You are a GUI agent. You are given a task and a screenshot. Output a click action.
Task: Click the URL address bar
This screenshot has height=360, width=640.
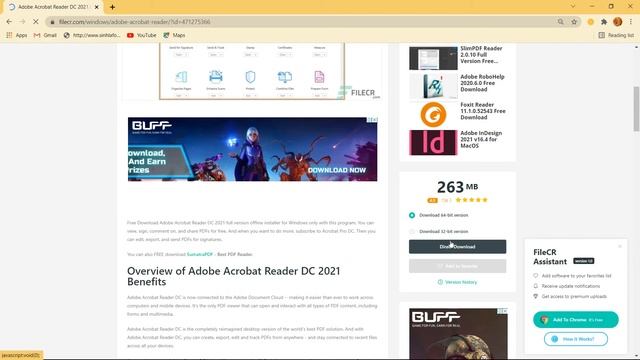pos(302,22)
